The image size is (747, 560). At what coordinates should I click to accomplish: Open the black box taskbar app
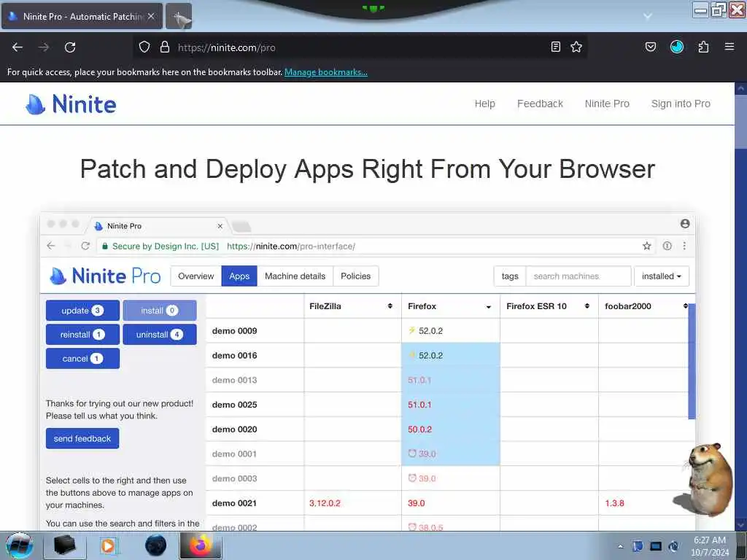tap(65, 545)
